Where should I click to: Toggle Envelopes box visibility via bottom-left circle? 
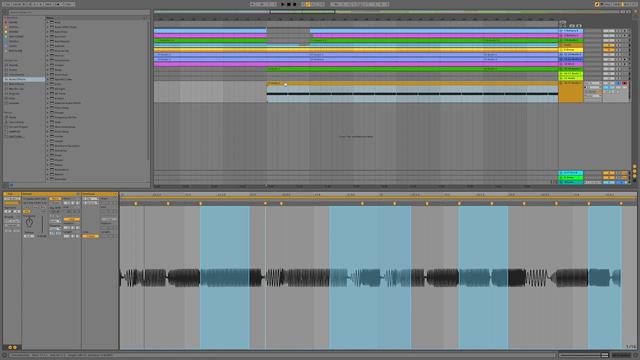tap(15, 347)
